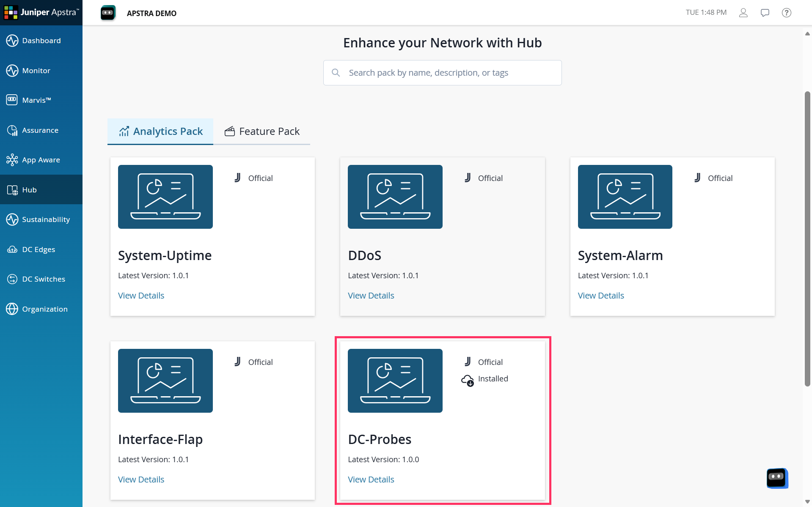
Task: Focus the pack search input field
Action: pos(443,73)
